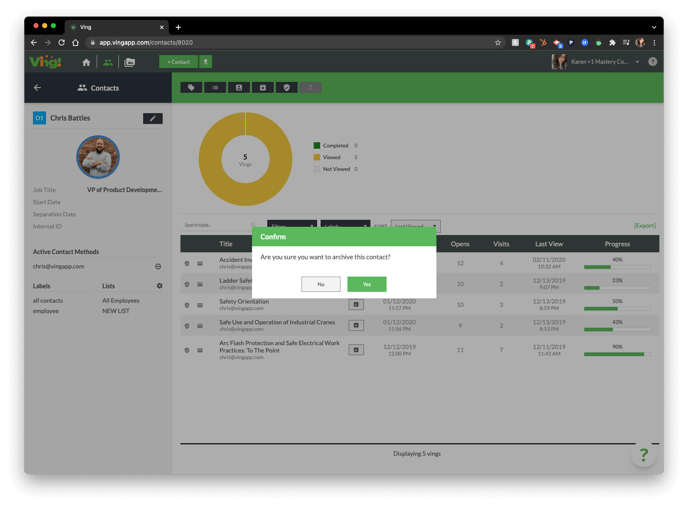The image size is (688, 506).
Task: Open floating green question mark help bubble
Action: pyautogui.click(x=644, y=455)
